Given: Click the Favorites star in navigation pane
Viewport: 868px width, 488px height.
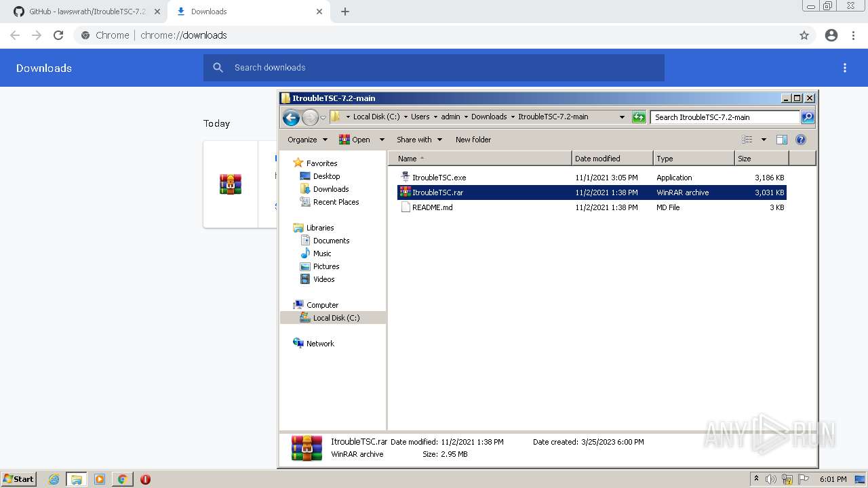Looking at the screenshot, I should tap(298, 163).
